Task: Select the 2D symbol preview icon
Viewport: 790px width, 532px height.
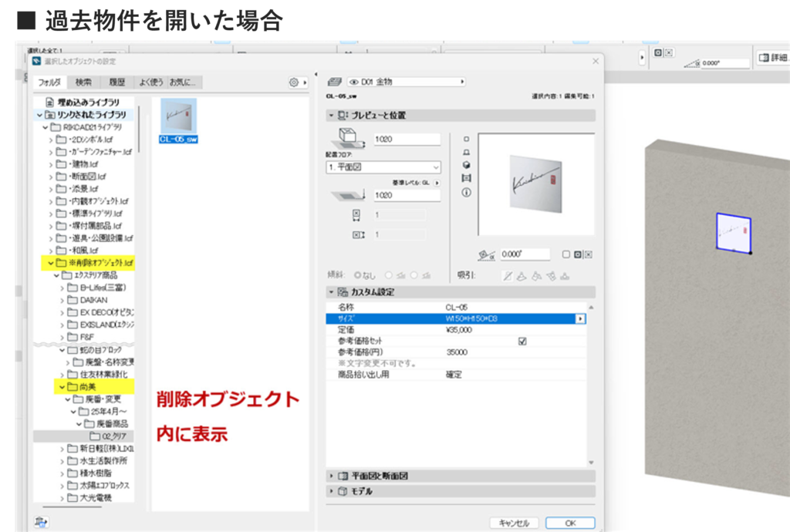Action: click(x=466, y=139)
